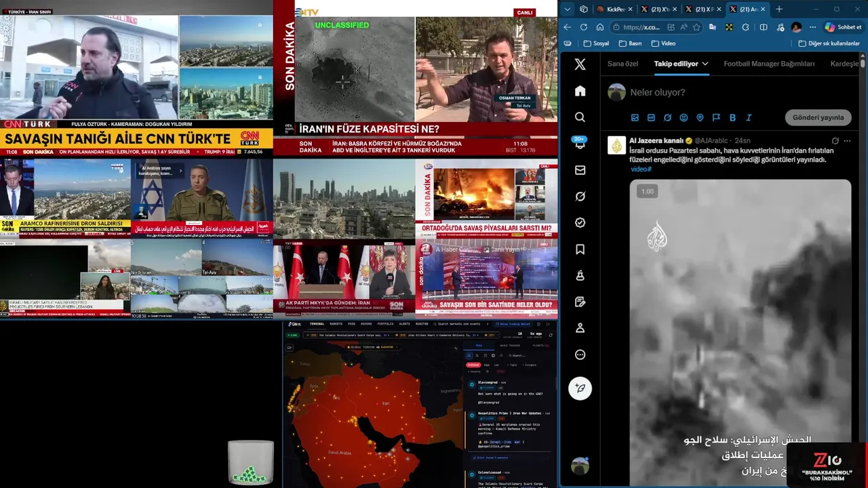Open the account avatar at sidebar bottom
Screen dimensions: 868x488
tap(580, 466)
